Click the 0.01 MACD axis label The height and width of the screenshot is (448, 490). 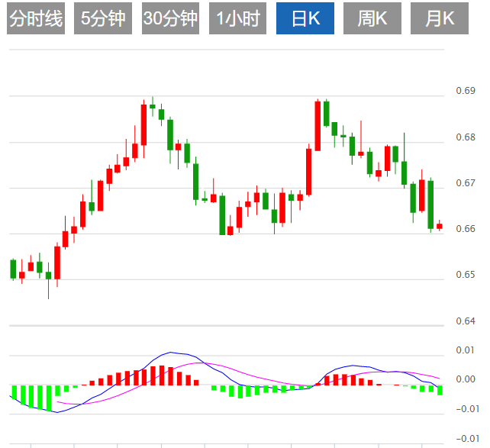pos(466,350)
